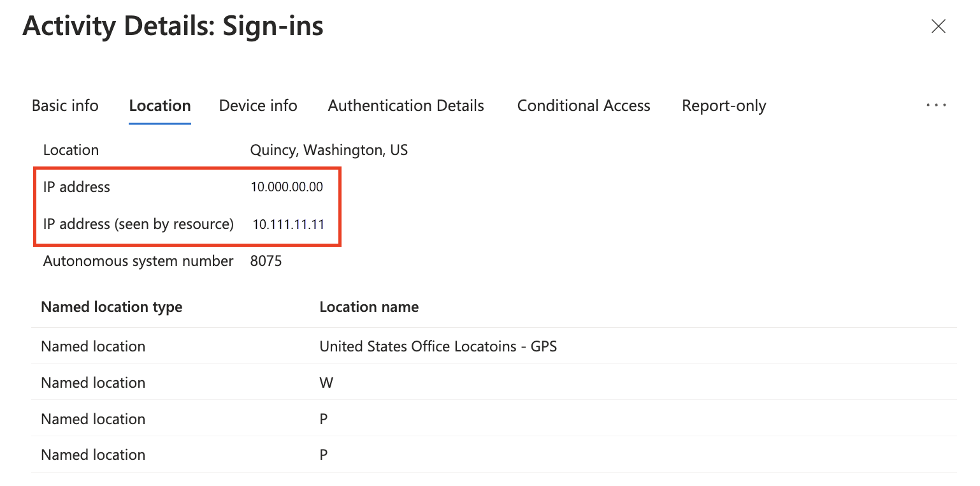
Task: Switch to the Conditional Access tab
Action: click(x=583, y=105)
